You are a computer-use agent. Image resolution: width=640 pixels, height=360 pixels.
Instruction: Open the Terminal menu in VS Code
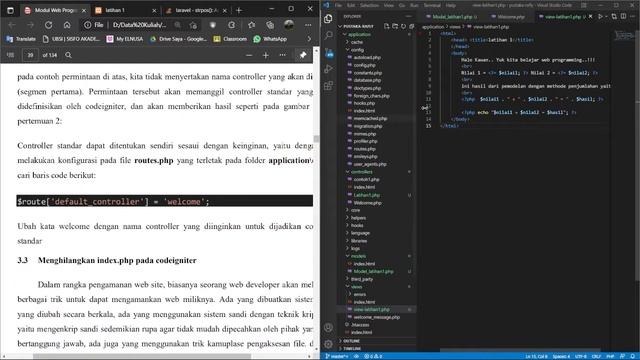tap(432, 5)
